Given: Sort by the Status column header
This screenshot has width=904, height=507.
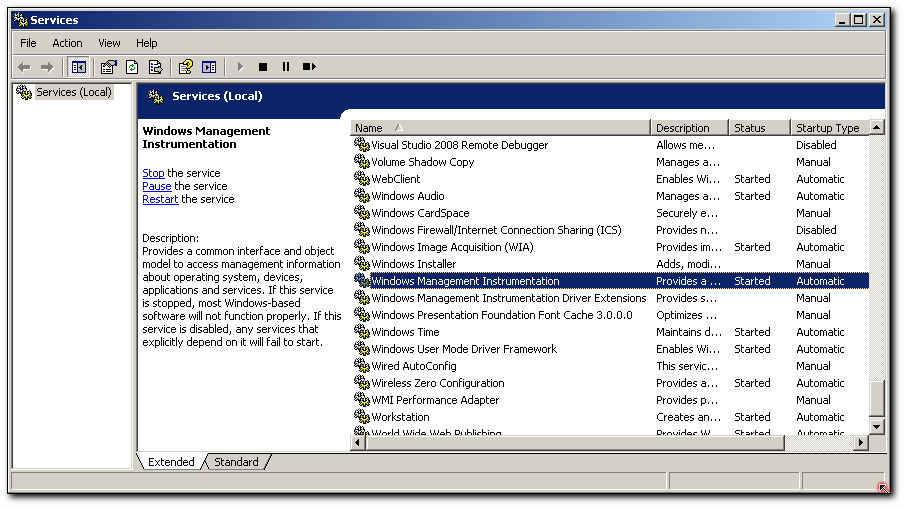Looking at the screenshot, I should coord(760,128).
